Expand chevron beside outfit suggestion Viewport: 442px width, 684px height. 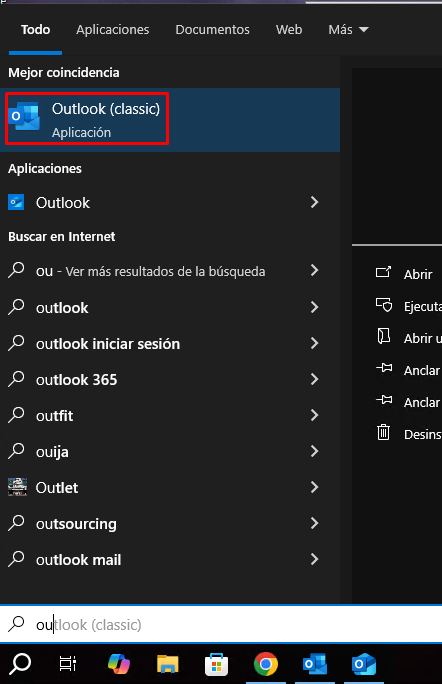[314, 415]
